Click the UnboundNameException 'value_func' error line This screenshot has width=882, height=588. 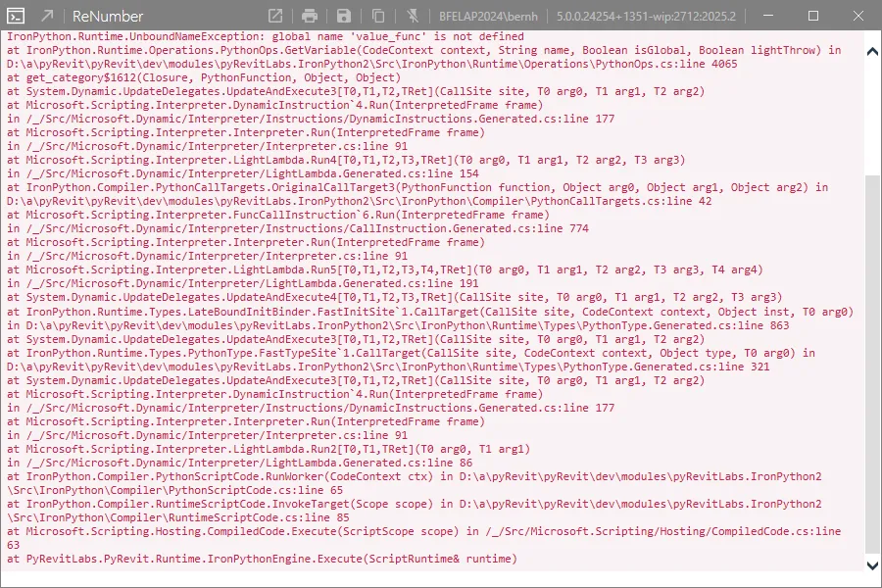point(266,36)
